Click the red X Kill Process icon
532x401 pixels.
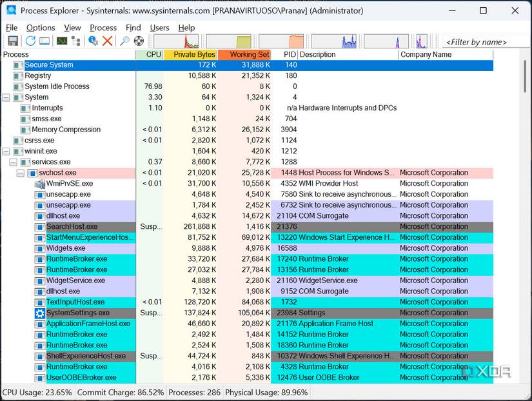point(107,41)
